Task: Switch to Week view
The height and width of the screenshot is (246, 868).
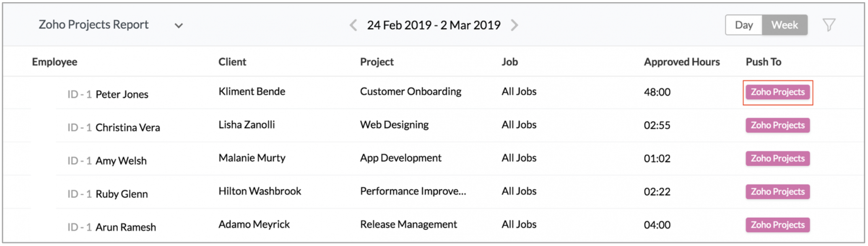Action: pyautogui.click(x=785, y=25)
